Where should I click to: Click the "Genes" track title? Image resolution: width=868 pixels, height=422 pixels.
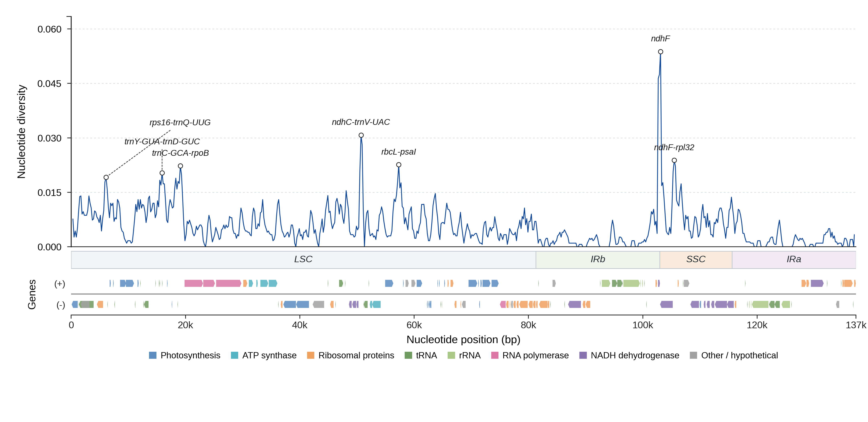click(32, 294)
